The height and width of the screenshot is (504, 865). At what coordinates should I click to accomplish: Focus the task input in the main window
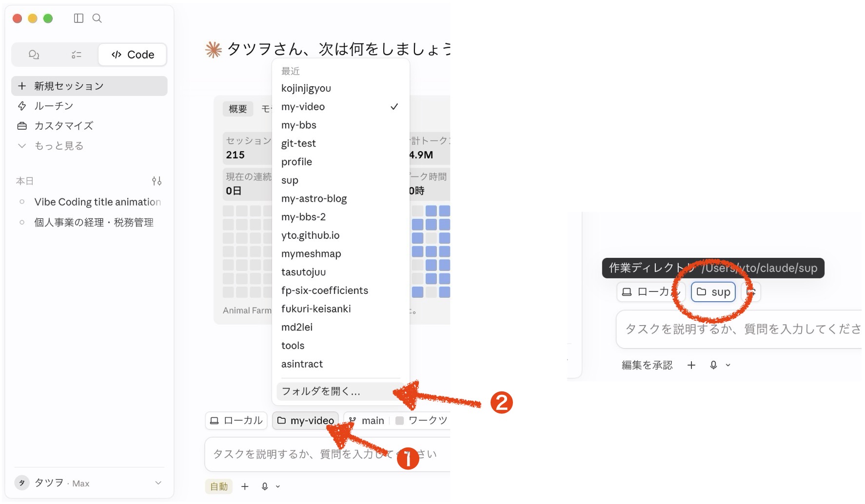(327, 454)
